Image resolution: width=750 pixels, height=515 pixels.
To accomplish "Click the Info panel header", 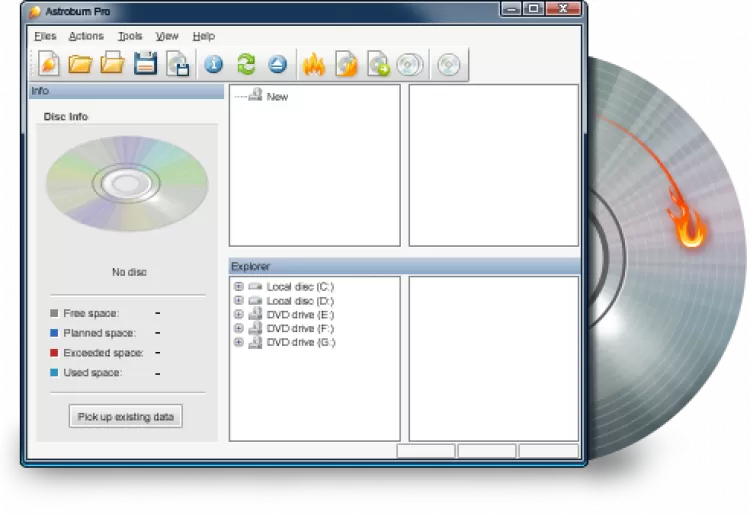I will [x=126, y=91].
